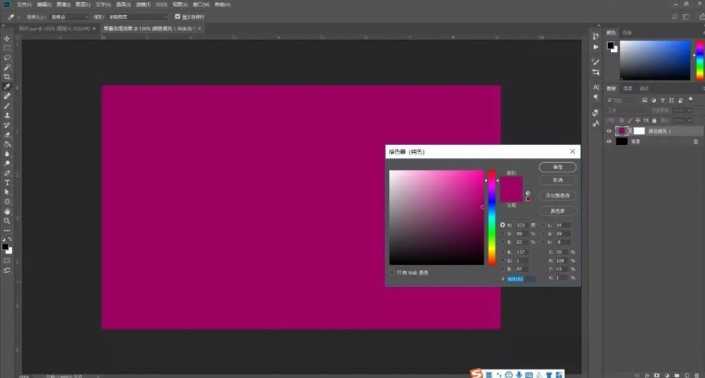
Task: Toggle visibility of the color fill layer
Action: pos(609,131)
